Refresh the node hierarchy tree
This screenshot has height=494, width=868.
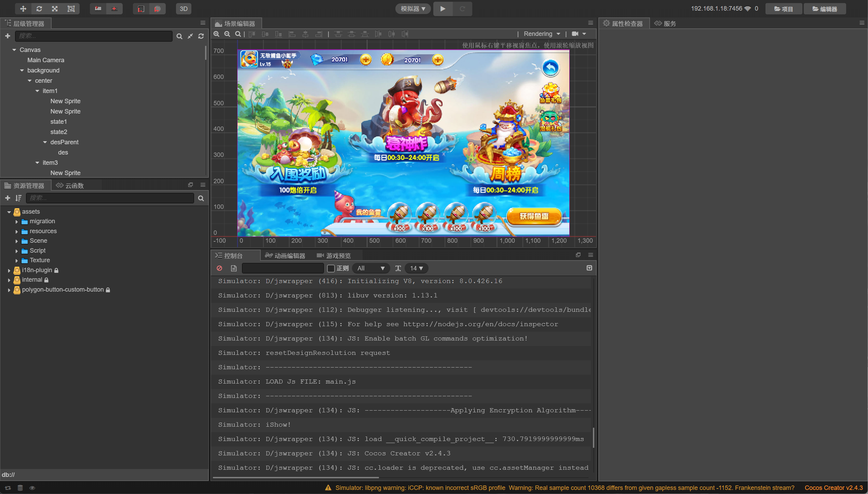(201, 36)
